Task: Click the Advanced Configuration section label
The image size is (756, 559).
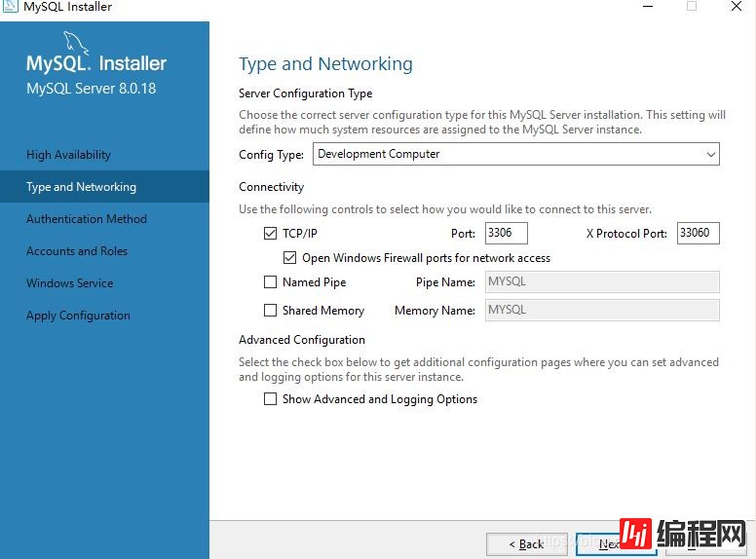Action: (302, 340)
